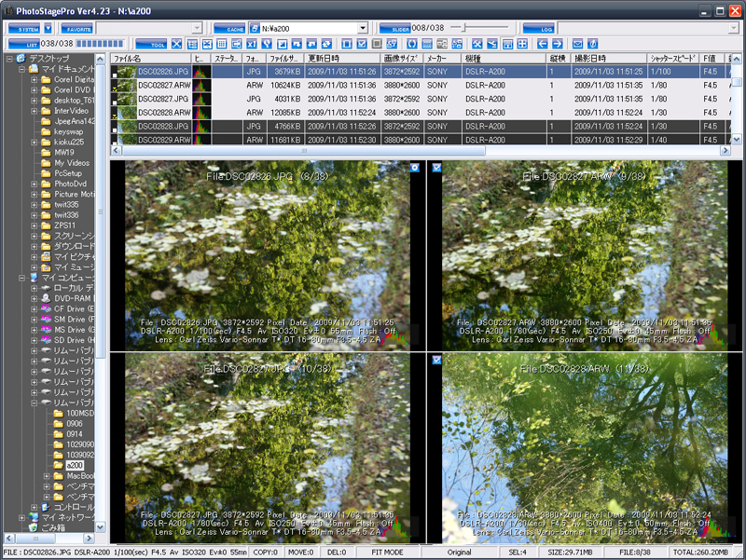Click the CACHE button icon
Screen dimensions: 746x560
(231, 26)
